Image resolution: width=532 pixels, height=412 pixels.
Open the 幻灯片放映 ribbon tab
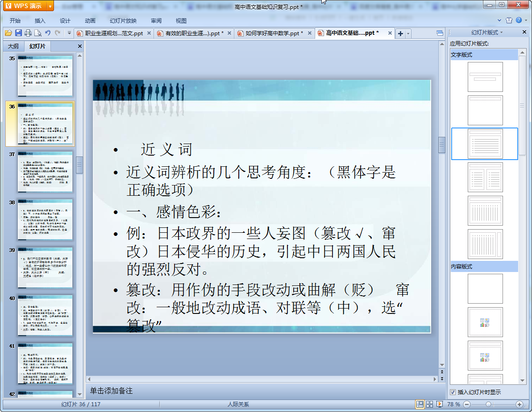[x=123, y=21]
